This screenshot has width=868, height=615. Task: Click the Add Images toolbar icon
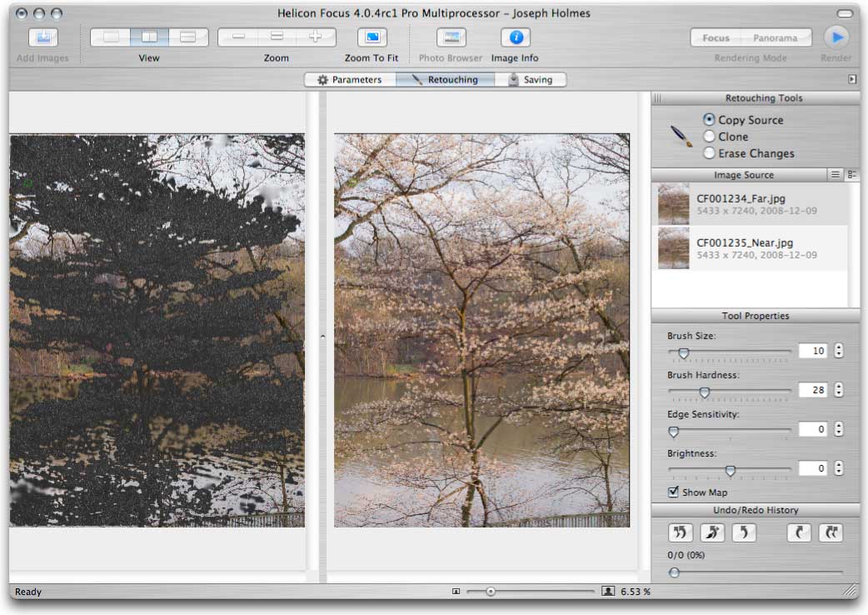coord(43,38)
